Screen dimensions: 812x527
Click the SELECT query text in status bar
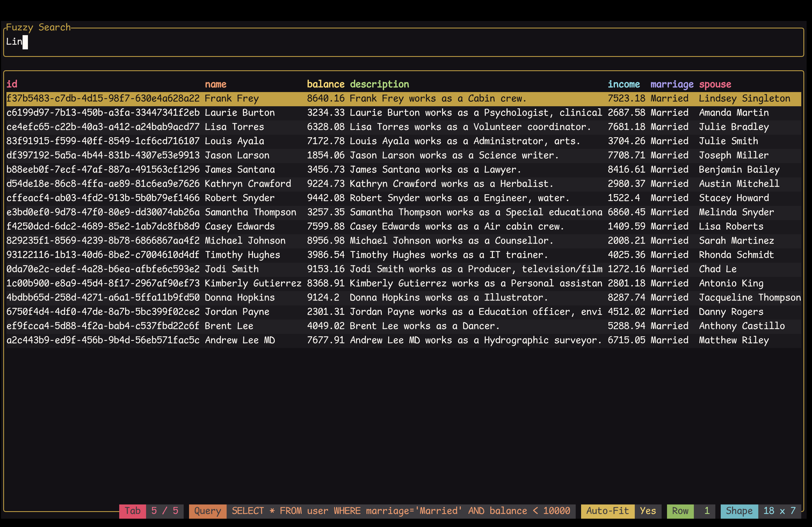pyautogui.click(x=401, y=511)
